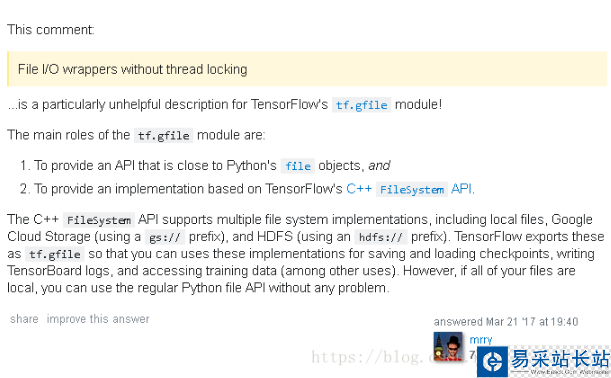Click the https://blog watermark URL text

(x=366, y=357)
